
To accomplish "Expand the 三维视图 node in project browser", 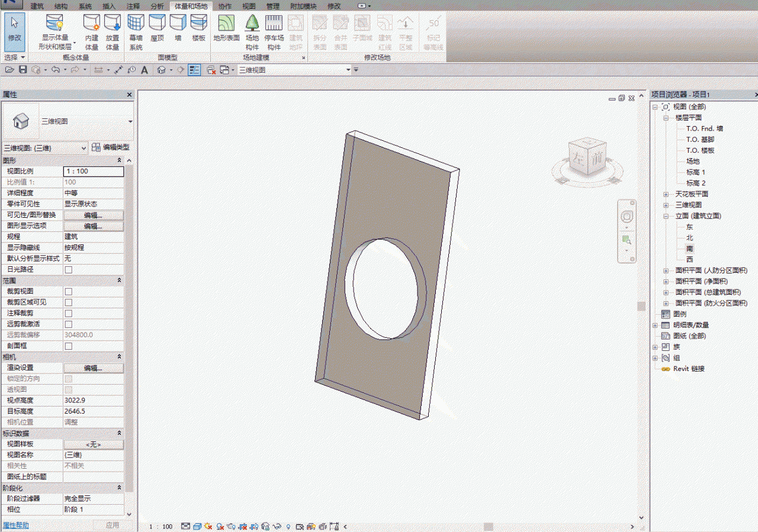I will point(666,205).
